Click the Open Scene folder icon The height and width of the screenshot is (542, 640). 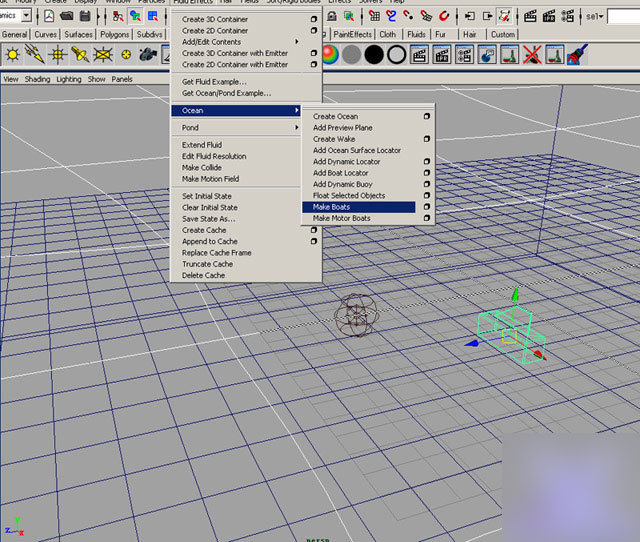click(x=67, y=16)
